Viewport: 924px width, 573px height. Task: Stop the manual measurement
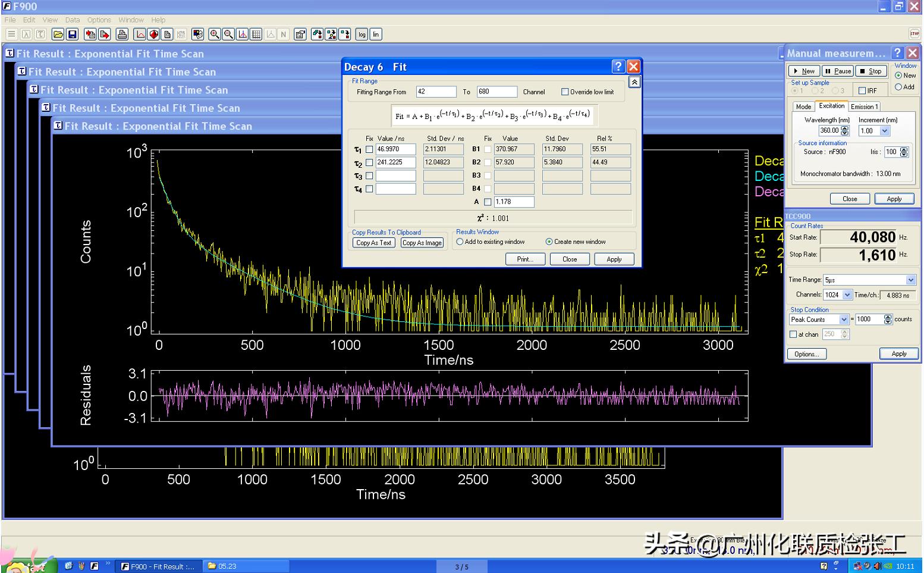coord(871,71)
